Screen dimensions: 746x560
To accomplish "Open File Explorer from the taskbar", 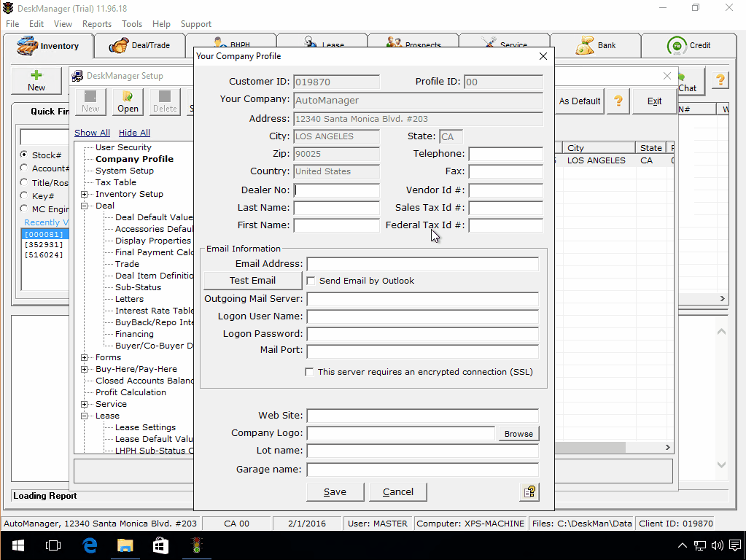I will 125,545.
